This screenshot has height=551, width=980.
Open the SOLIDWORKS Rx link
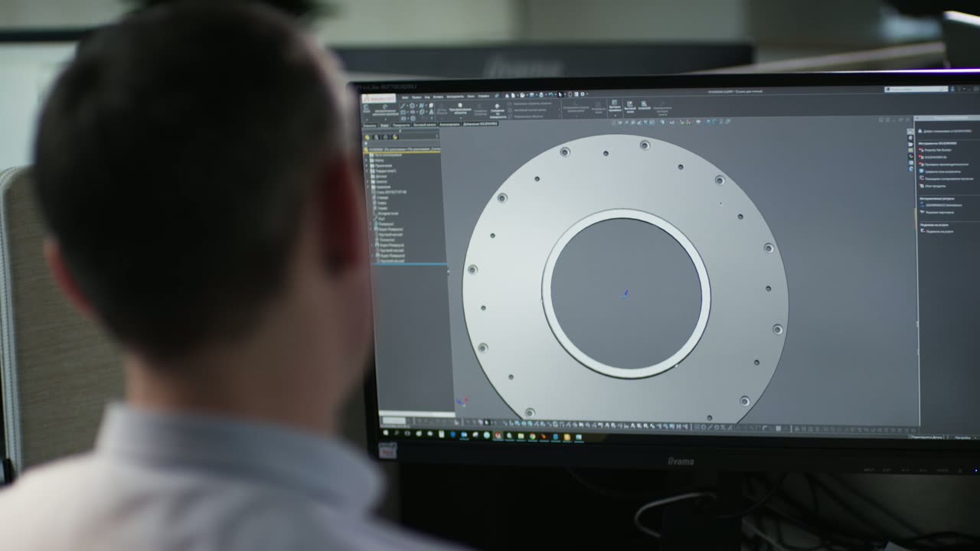(x=934, y=157)
